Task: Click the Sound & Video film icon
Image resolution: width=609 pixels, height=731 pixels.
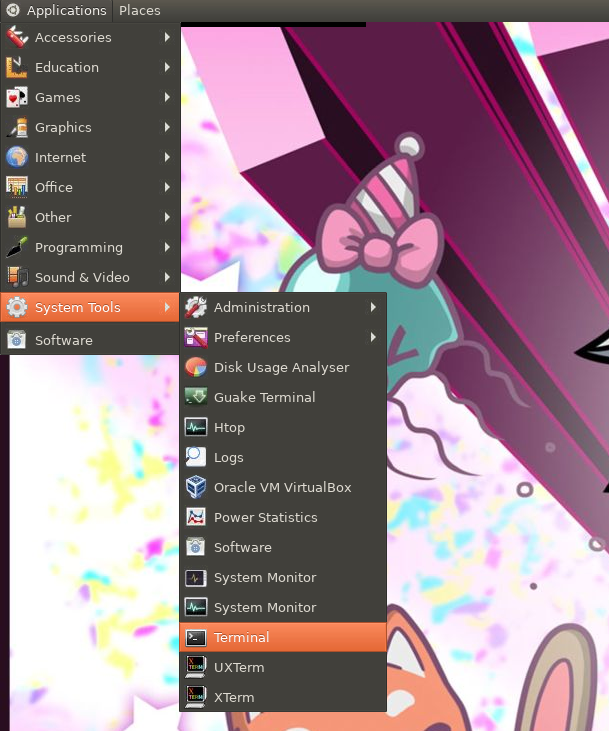Action: pos(17,277)
